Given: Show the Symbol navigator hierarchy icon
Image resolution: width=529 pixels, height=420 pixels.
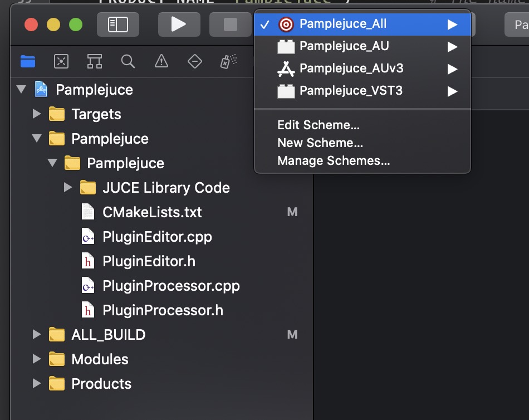Looking at the screenshot, I should click(x=95, y=61).
